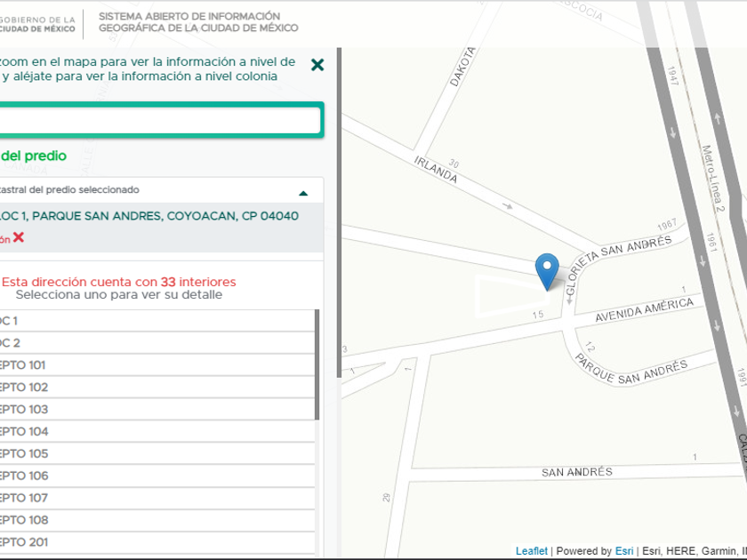The width and height of the screenshot is (747, 560).
Task: Select interior DEPTO 102
Action: (x=157, y=388)
